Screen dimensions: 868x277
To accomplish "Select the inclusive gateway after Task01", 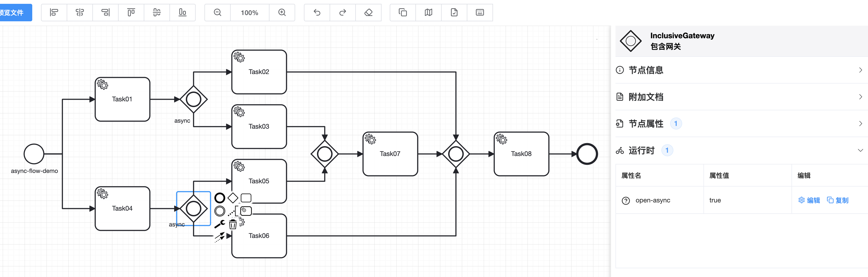I will [x=194, y=99].
